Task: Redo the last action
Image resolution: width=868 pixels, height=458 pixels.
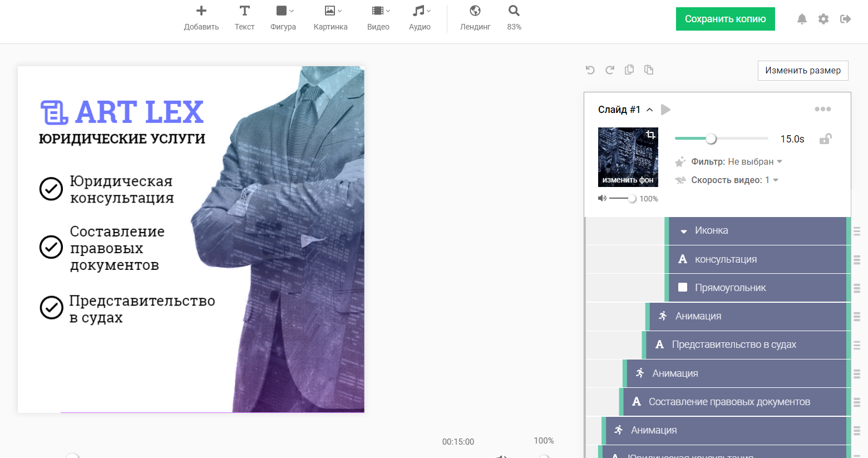Action: (x=610, y=70)
